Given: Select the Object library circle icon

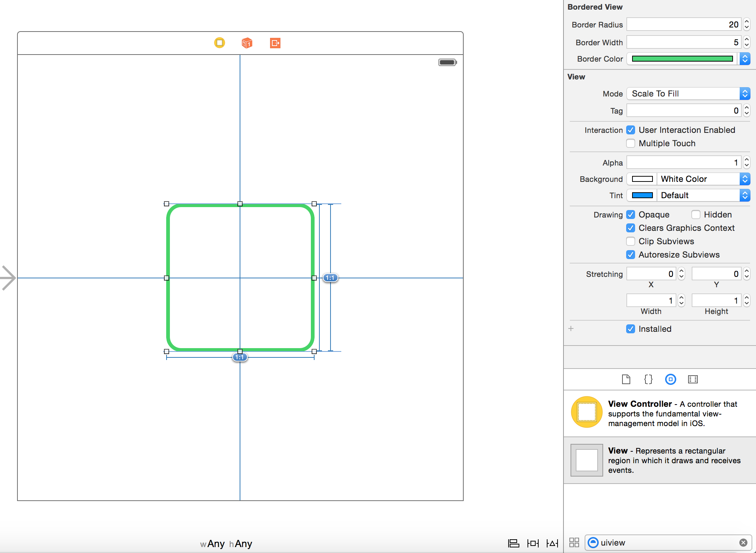Looking at the screenshot, I should coord(670,379).
